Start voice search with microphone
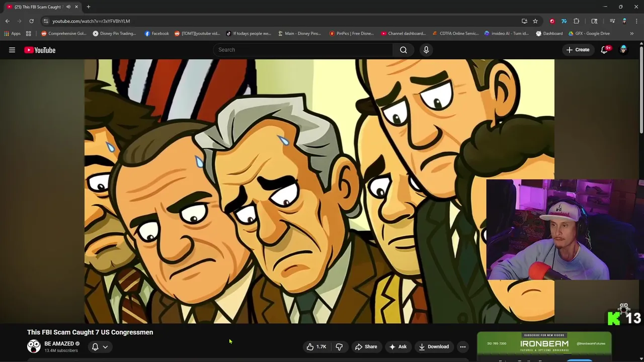644x362 pixels. [426, 50]
